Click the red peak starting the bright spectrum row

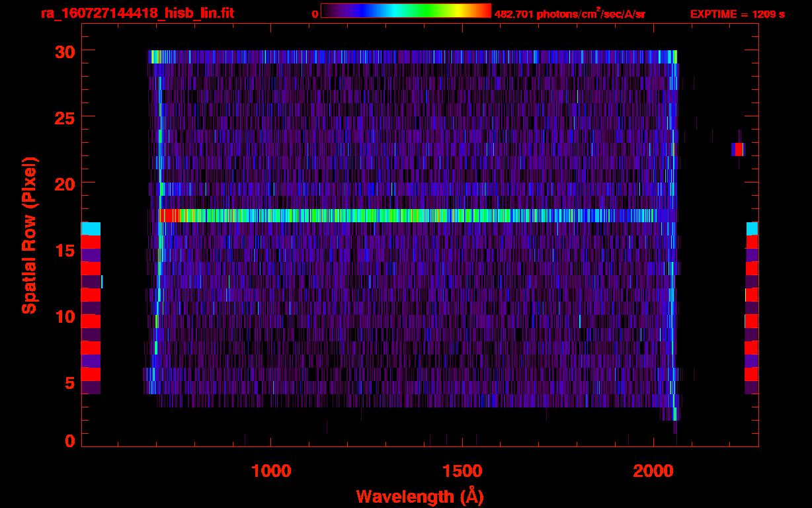[x=169, y=216]
